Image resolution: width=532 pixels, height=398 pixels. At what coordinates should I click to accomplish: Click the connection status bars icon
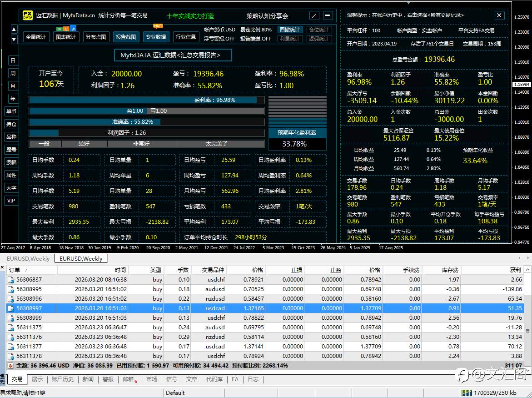click(466, 393)
